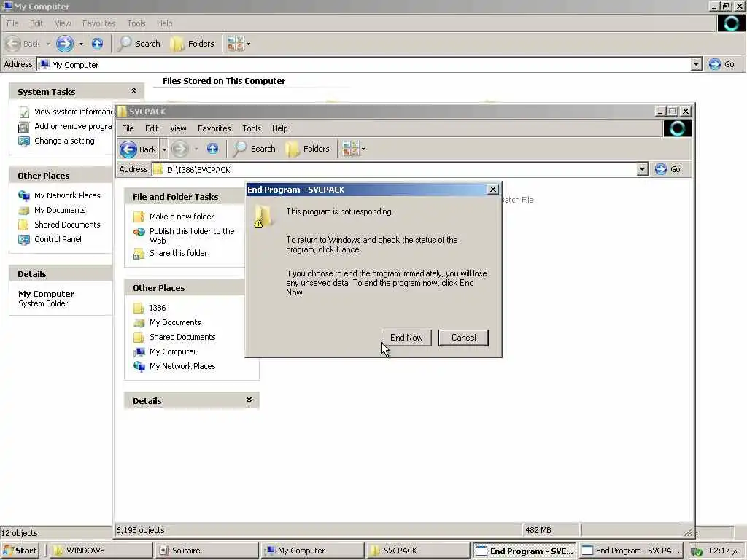Switch to Solitaire taskbar button
Image resolution: width=747 pixels, height=560 pixels.
pyautogui.click(x=206, y=551)
